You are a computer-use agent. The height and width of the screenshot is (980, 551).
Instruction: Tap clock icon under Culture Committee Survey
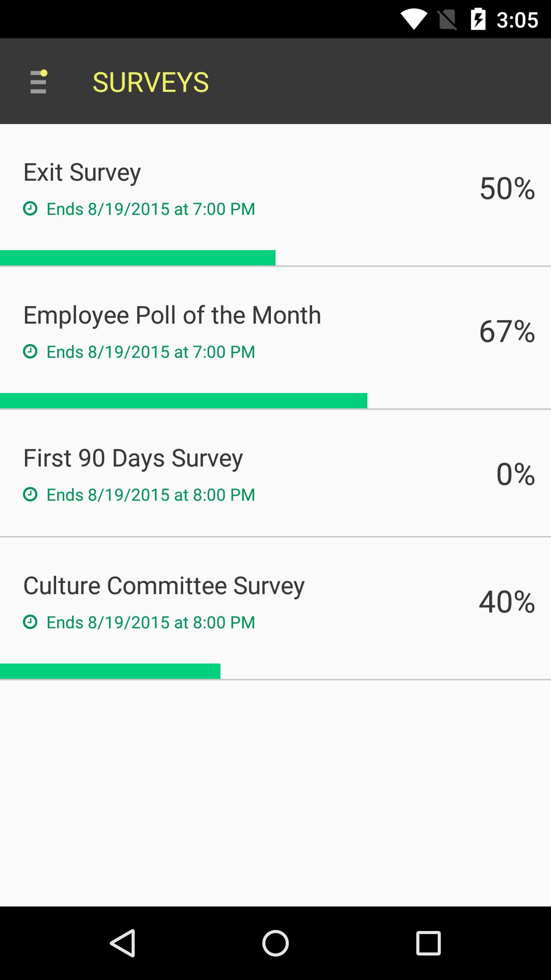point(30,622)
